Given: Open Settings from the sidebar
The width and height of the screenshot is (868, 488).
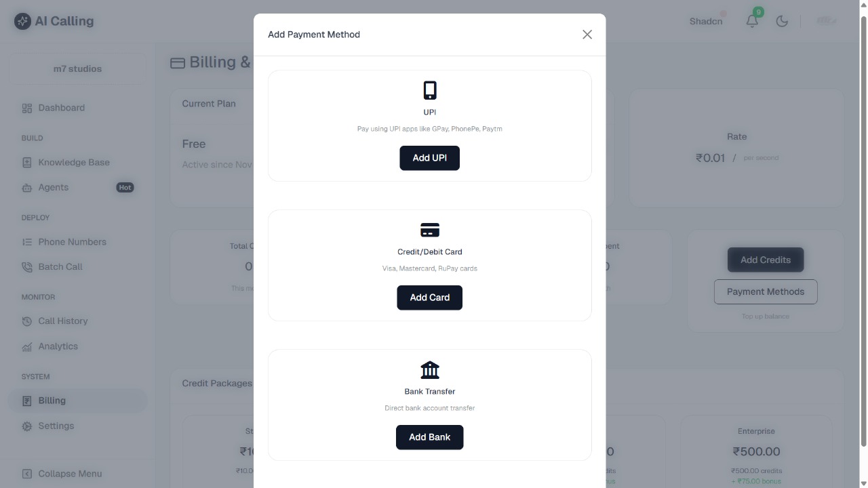Looking at the screenshot, I should point(56,426).
